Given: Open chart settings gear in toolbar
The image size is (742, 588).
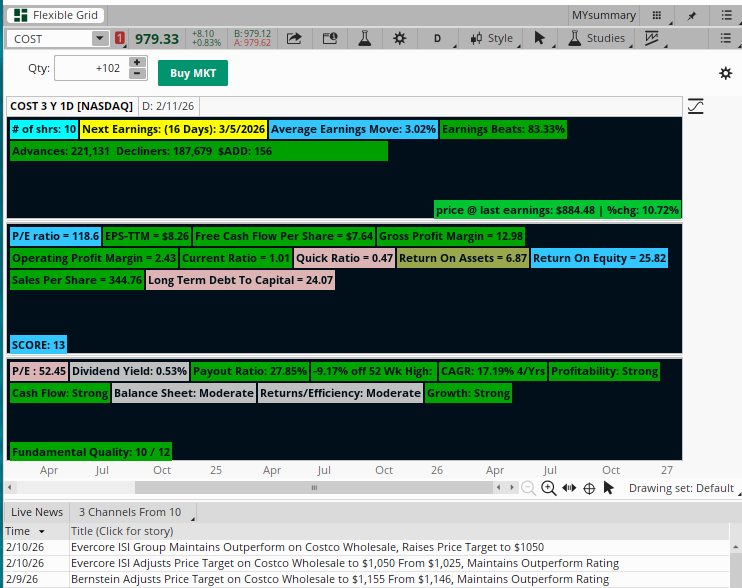Looking at the screenshot, I should click(x=399, y=38).
